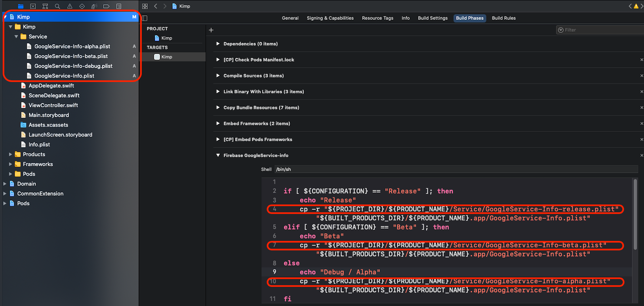
Task: Expand the Link Binary With Libraries phase
Action: click(218, 92)
